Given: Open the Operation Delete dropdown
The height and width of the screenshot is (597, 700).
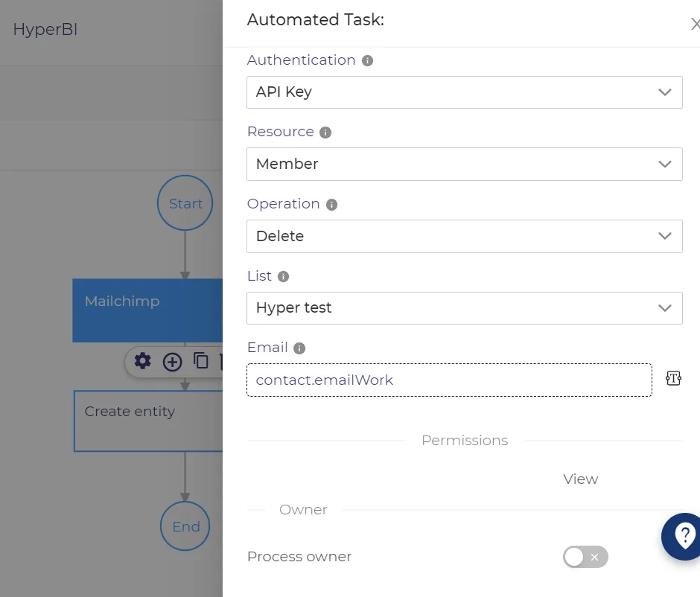Looking at the screenshot, I should point(464,236).
